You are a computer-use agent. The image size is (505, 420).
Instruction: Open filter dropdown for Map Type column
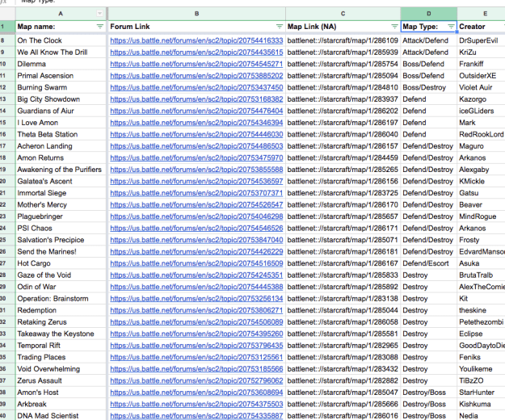pos(451,27)
